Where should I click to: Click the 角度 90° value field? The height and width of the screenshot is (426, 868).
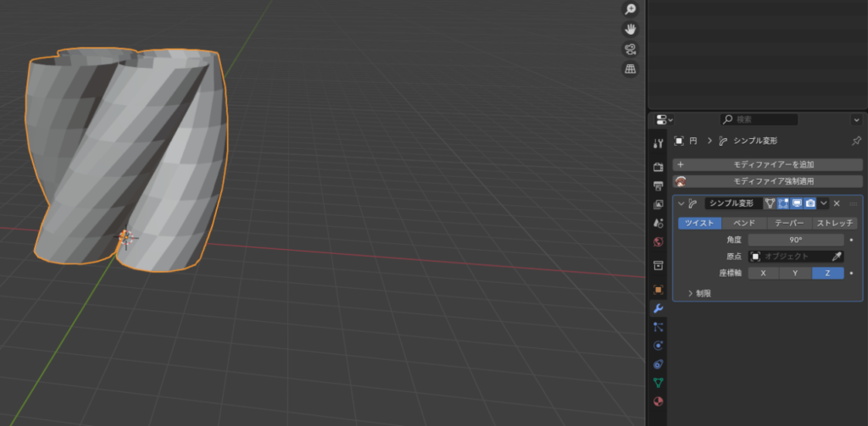(x=795, y=240)
